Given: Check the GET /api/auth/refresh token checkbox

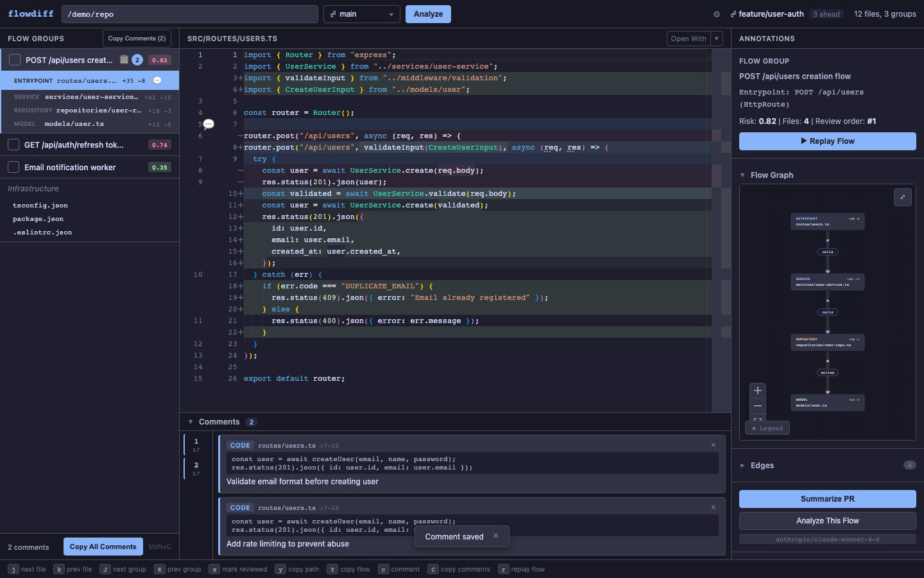Looking at the screenshot, I should click(x=13, y=145).
